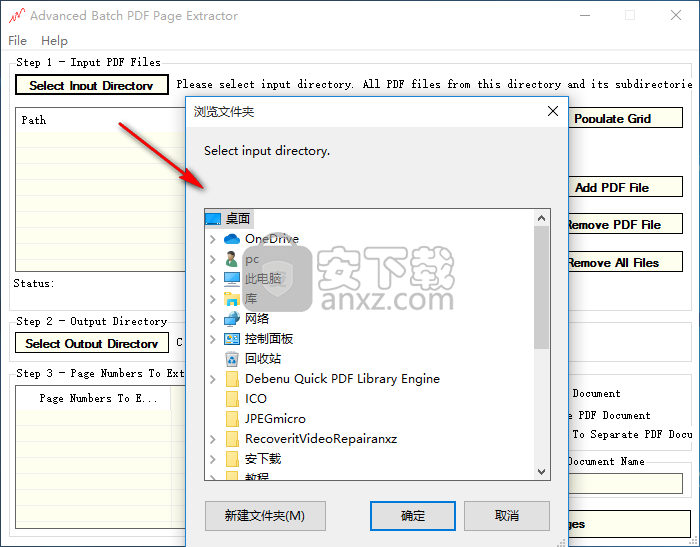
Task: Select the OneDrive label in tree
Action: coord(272,239)
